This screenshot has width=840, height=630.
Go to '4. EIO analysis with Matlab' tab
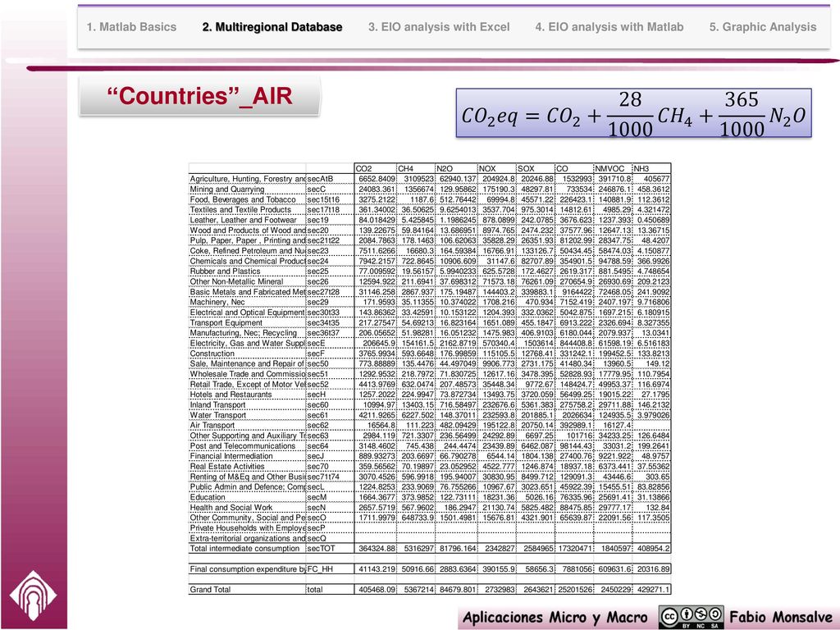[x=609, y=27]
